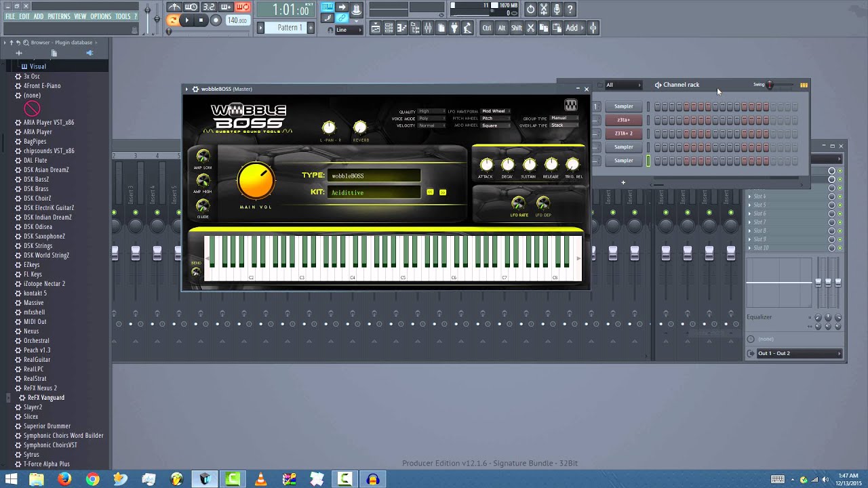Click the Ctrl shortcut button

pos(487,28)
